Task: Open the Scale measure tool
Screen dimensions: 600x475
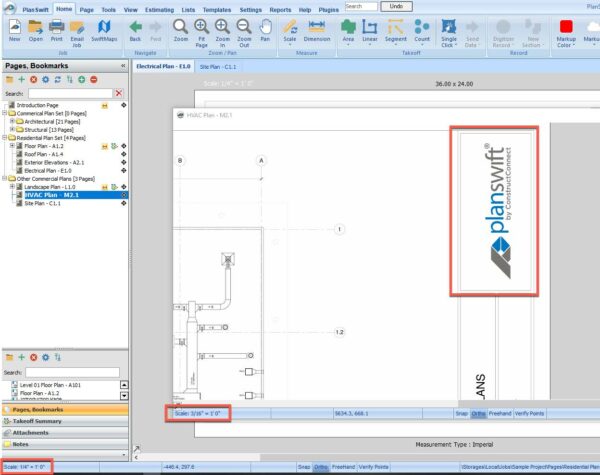Action: click(x=290, y=31)
